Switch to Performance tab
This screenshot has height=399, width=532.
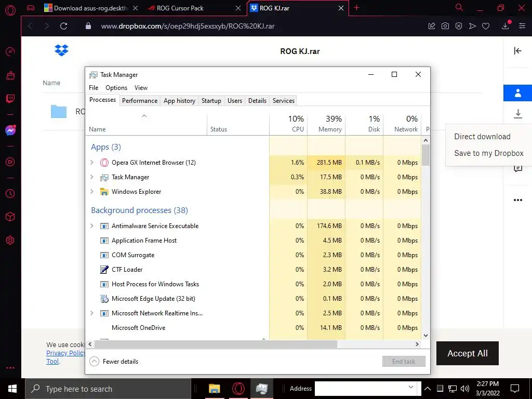140,101
